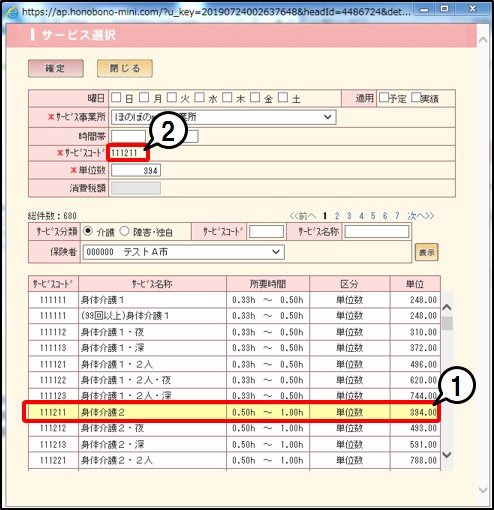Click the 表示 display button
The height and width of the screenshot is (510, 494).
(427, 252)
